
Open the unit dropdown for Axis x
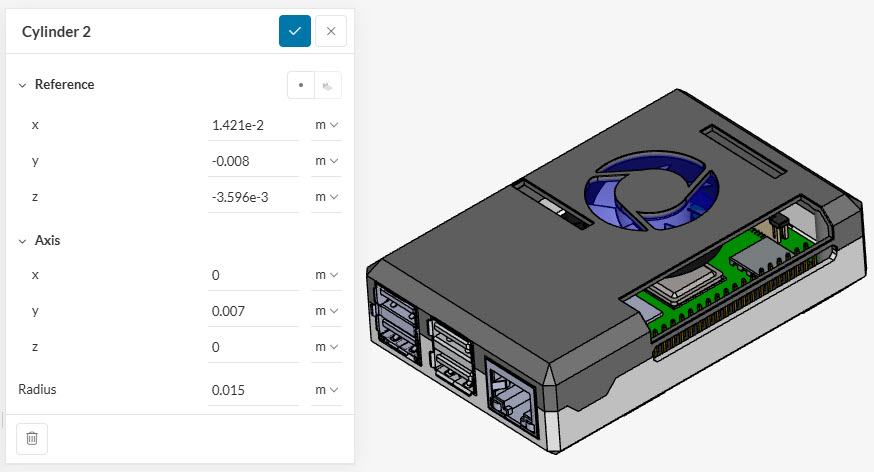pos(326,275)
